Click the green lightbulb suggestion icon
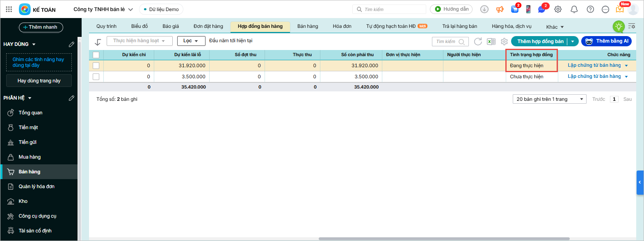 point(618,27)
